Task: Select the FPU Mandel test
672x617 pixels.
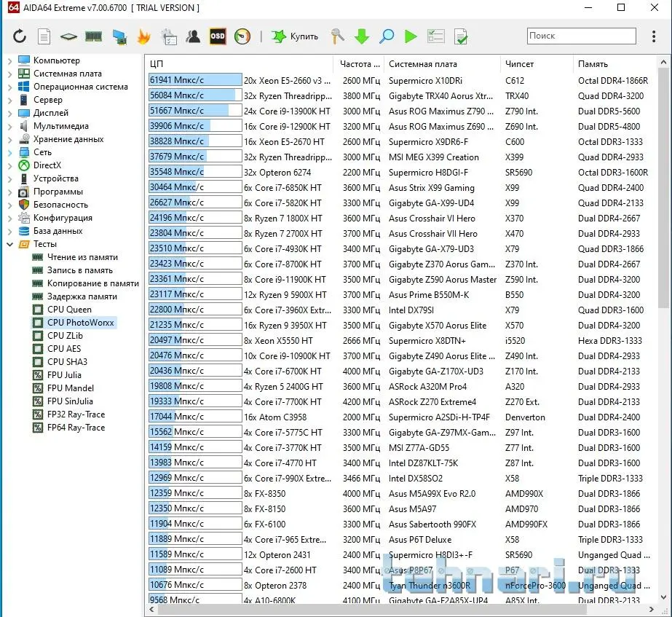Action: (x=70, y=388)
